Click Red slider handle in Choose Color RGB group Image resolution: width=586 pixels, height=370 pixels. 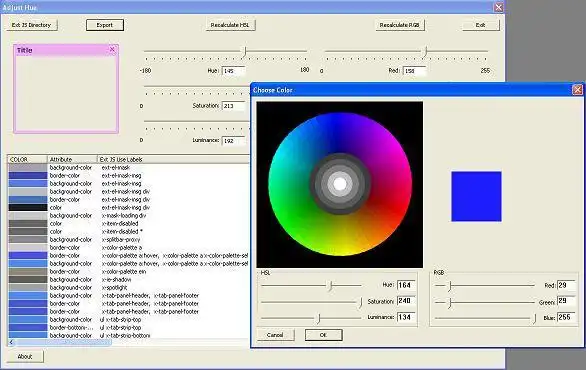[450, 286]
